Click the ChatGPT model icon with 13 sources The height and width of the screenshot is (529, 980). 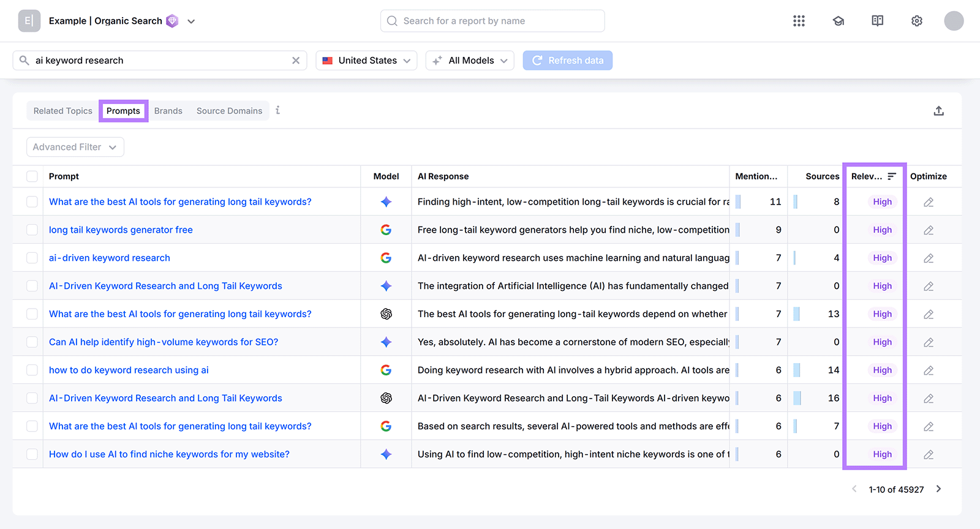[386, 313]
